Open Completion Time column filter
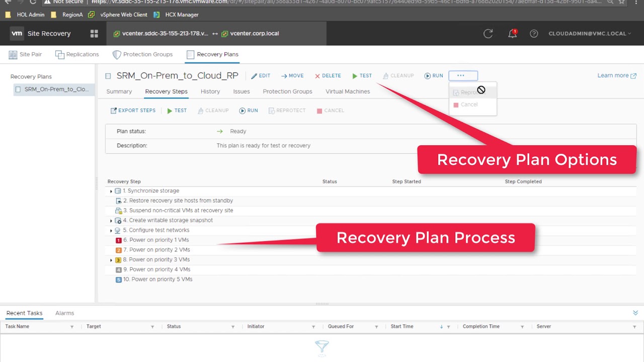This screenshot has height=362, width=644. tap(522, 327)
